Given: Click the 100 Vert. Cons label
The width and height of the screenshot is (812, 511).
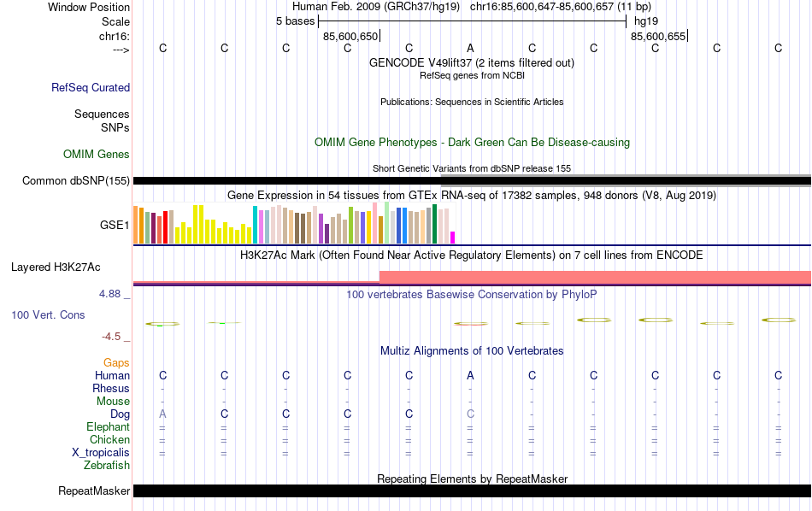Looking at the screenshot, I should [48, 314].
